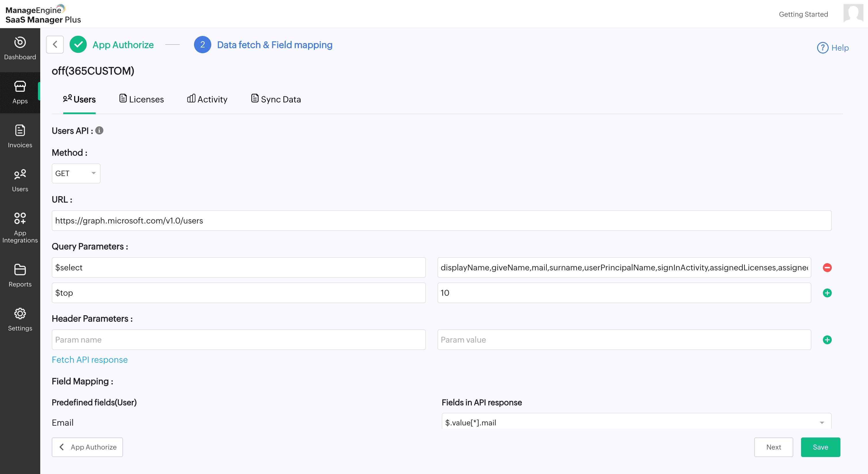Switch to the Activity tab

click(207, 99)
